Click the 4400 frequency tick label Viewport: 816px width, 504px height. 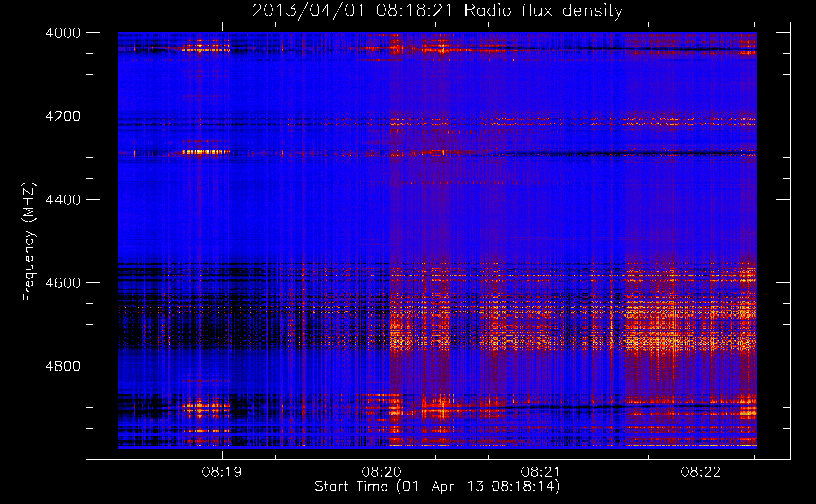point(63,200)
